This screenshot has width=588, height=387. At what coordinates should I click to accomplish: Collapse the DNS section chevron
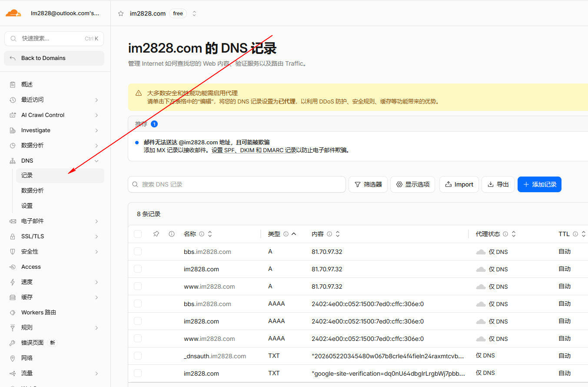(96, 161)
